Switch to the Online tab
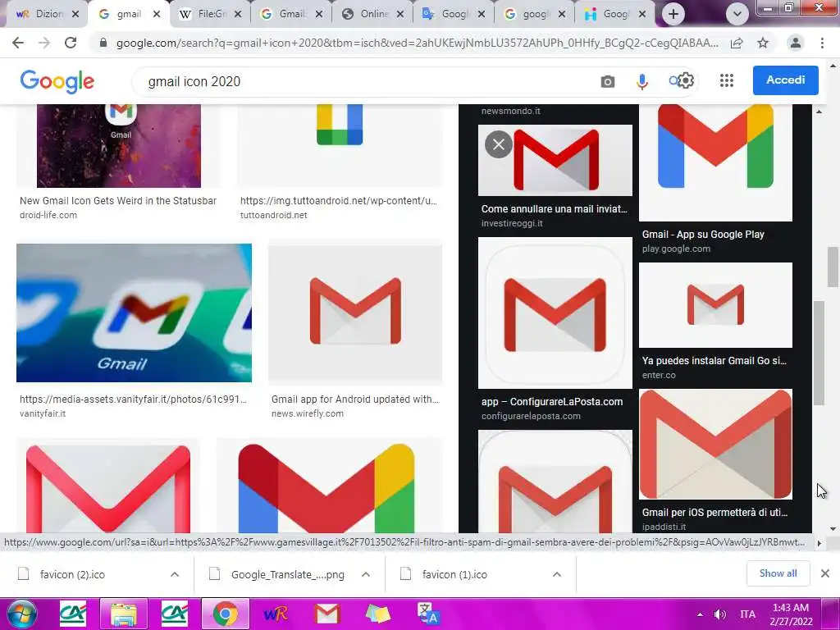The height and width of the screenshot is (630, 840). [372, 14]
